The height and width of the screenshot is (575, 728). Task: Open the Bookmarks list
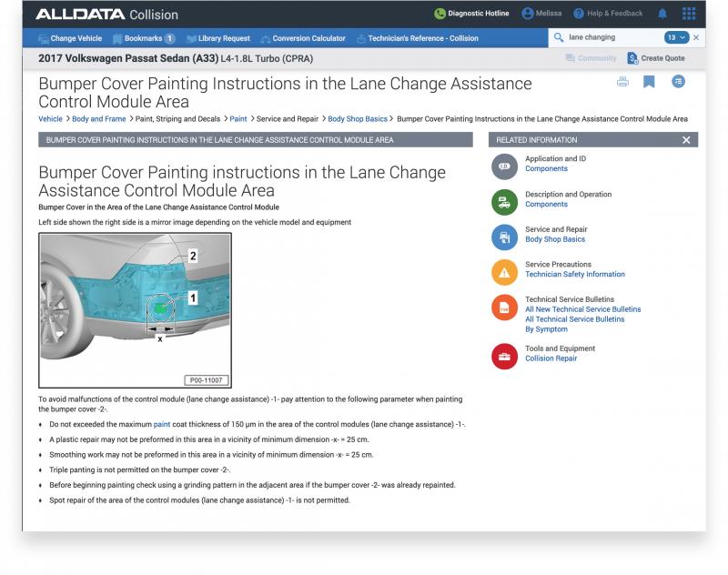[x=144, y=38]
